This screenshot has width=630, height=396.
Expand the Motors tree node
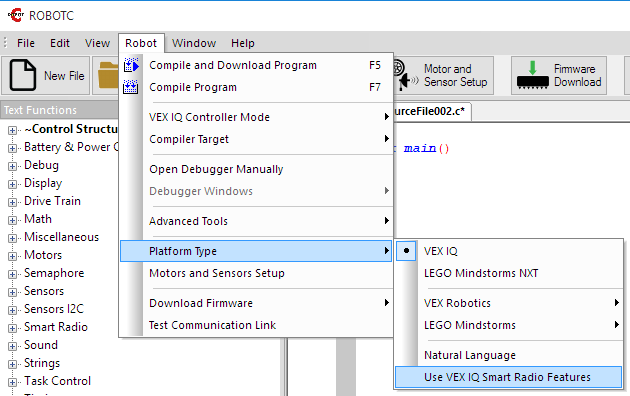point(12,256)
